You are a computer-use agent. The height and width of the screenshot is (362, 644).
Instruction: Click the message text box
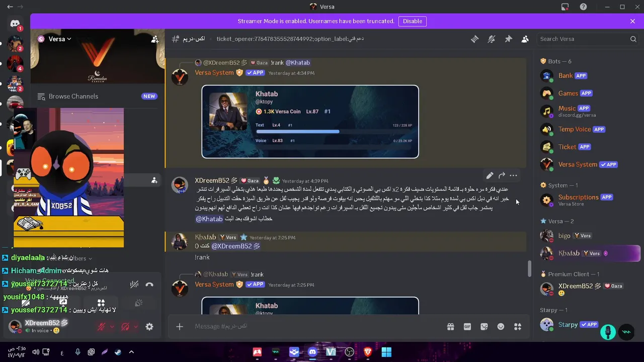point(317,326)
